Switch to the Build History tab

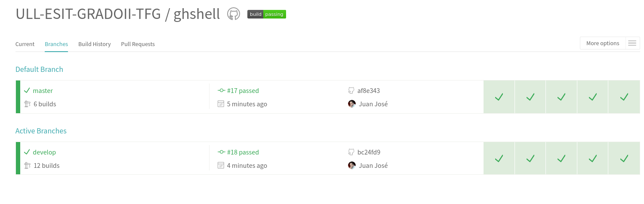[95, 44]
